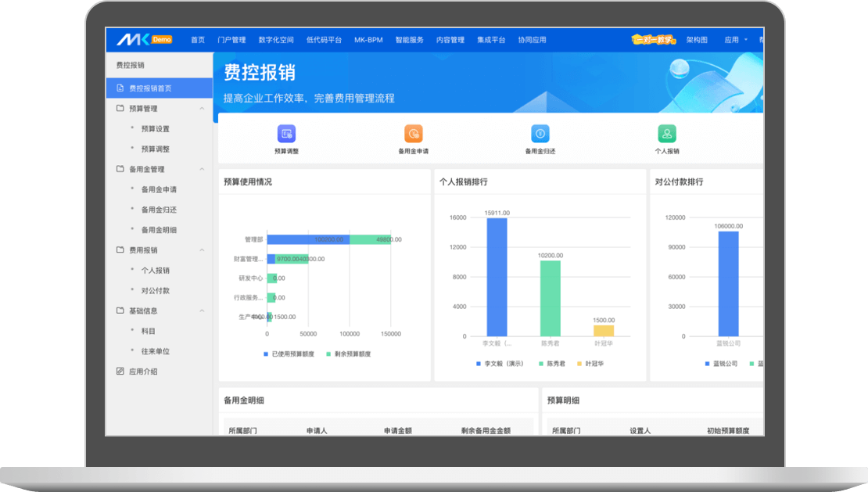The image size is (868, 492).
Task: Click the folder icon beside 预算管理
Action: [120, 109]
